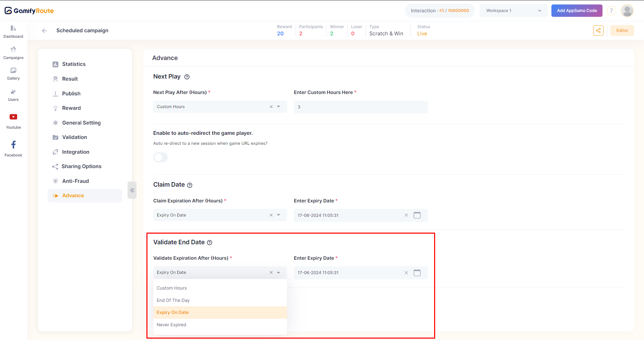
Task: Click the Add AppSumo Code button
Action: 576,11
